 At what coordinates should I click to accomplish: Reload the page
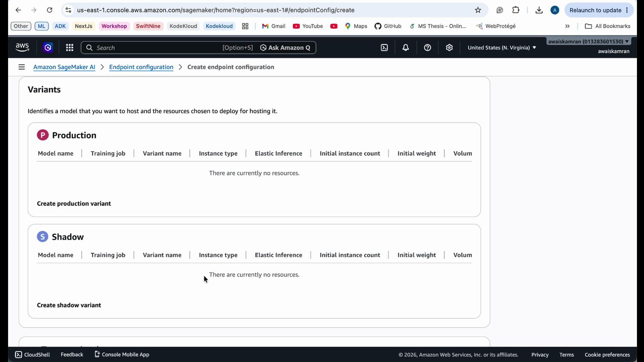[50, 10]
